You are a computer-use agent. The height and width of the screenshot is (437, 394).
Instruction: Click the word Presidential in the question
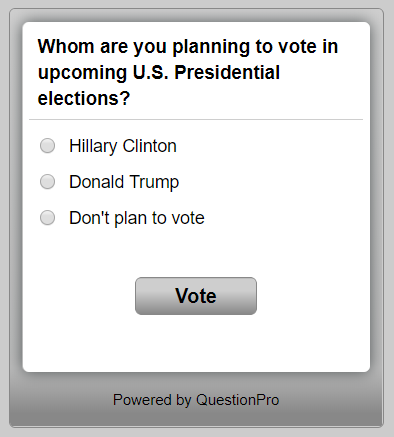[x=227, y=72]
